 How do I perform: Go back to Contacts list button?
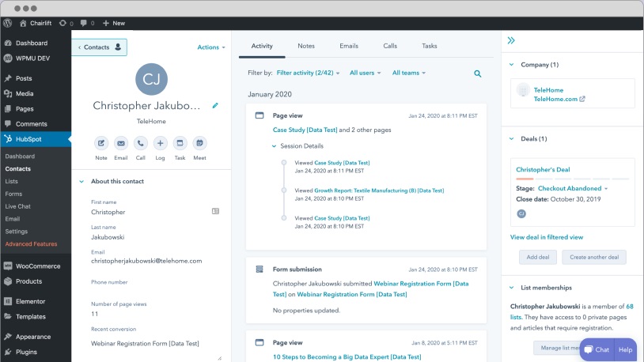[100, 47]
